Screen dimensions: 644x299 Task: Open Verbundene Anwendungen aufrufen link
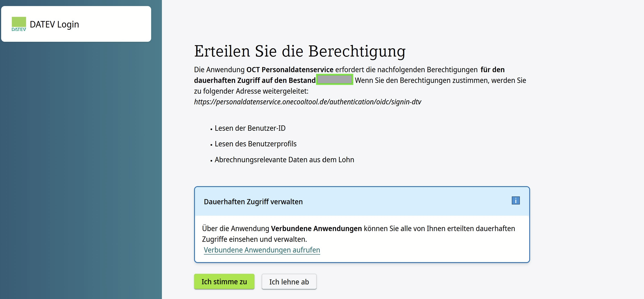262,250
